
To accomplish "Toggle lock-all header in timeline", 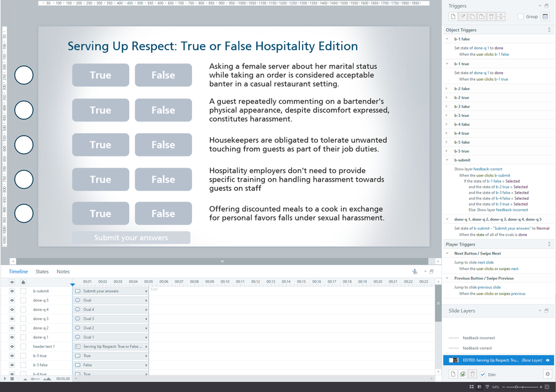I will pos(23,282).
